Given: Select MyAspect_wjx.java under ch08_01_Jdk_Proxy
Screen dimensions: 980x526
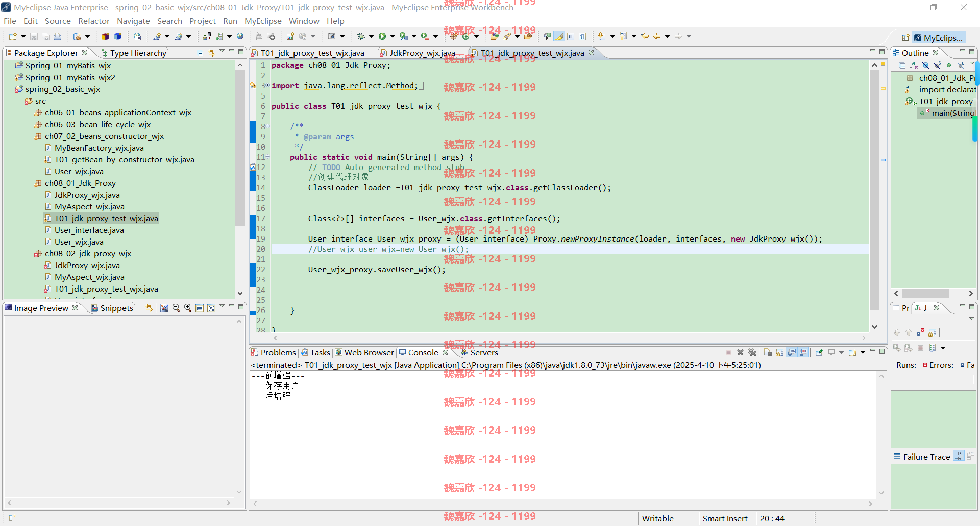Looking at the screenshot, I should pos(89,206).
